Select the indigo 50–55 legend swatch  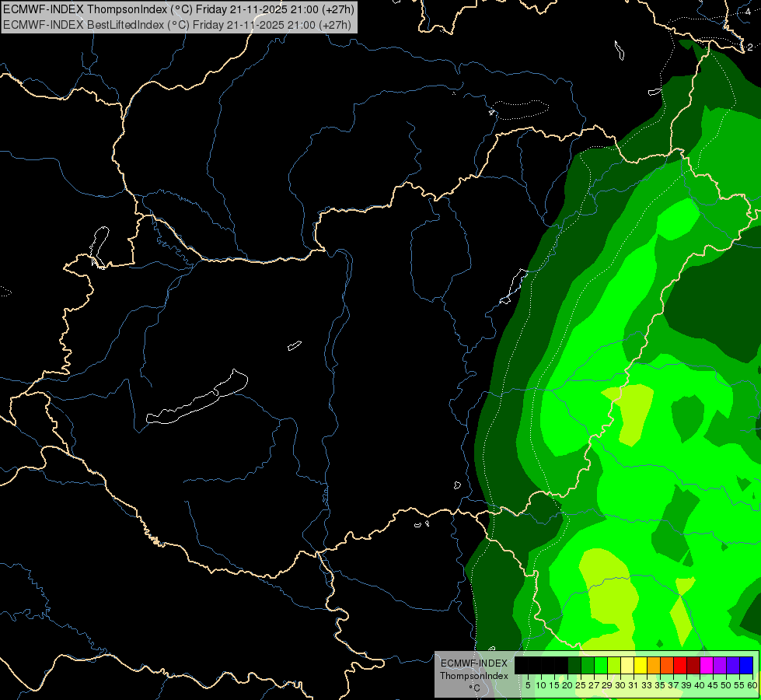click(733, 665)
